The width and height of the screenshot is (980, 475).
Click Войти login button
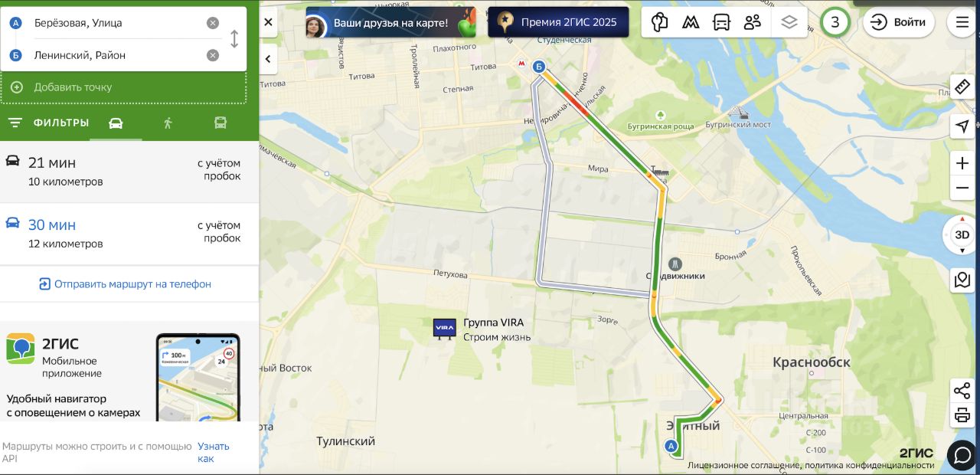point(899,22)
